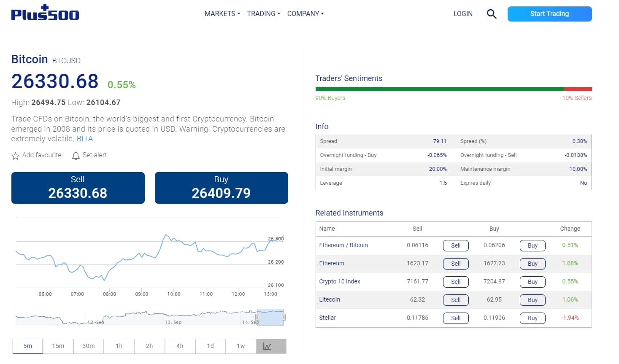Select the 30m timeframe tab
This screenshot has width=619, height=364.
[89, 346]
